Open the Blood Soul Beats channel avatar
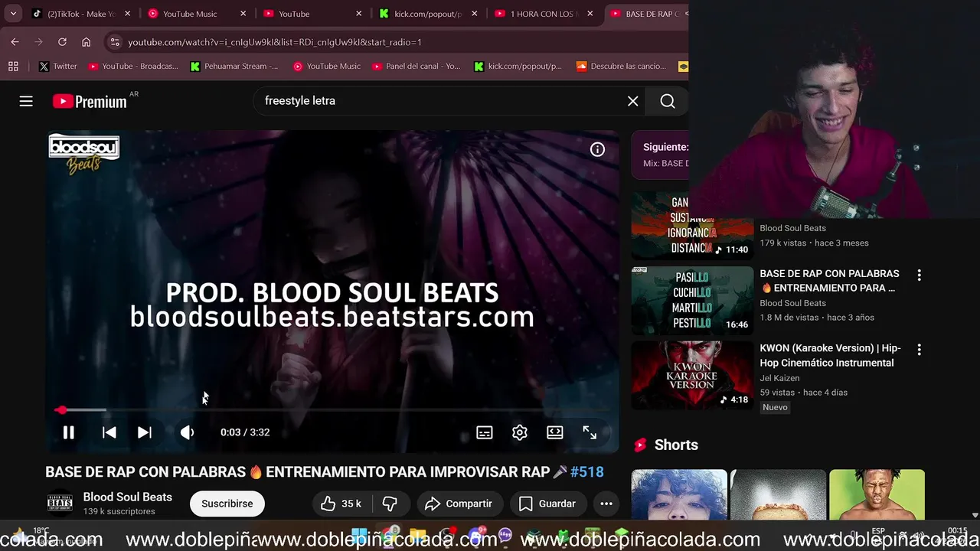The height and width of the screenshot is (551, 980). pos(60,503)
